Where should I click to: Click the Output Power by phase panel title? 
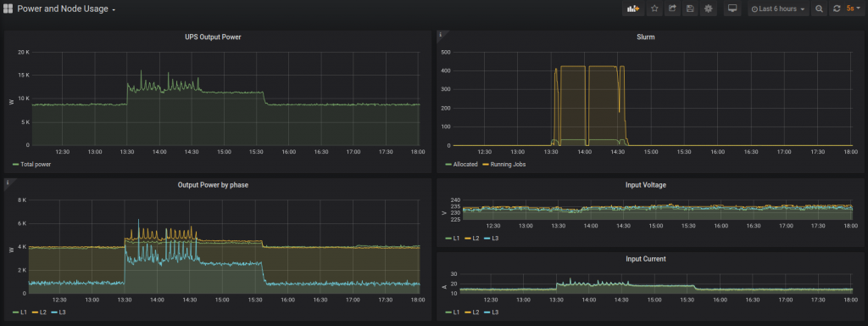(213, 185)
